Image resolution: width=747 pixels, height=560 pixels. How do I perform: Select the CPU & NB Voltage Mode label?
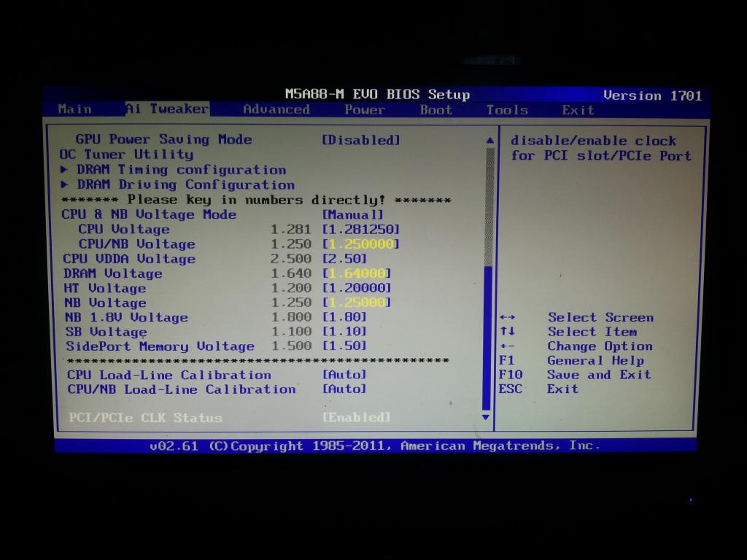[149, 214]
